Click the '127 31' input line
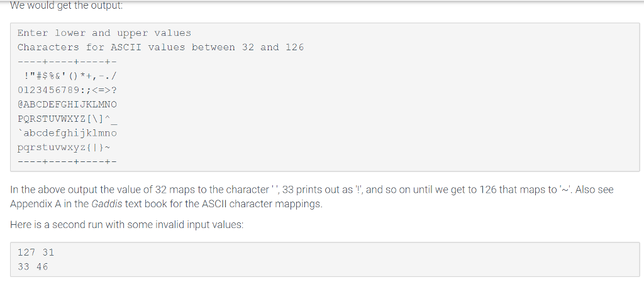 point(36,252)
